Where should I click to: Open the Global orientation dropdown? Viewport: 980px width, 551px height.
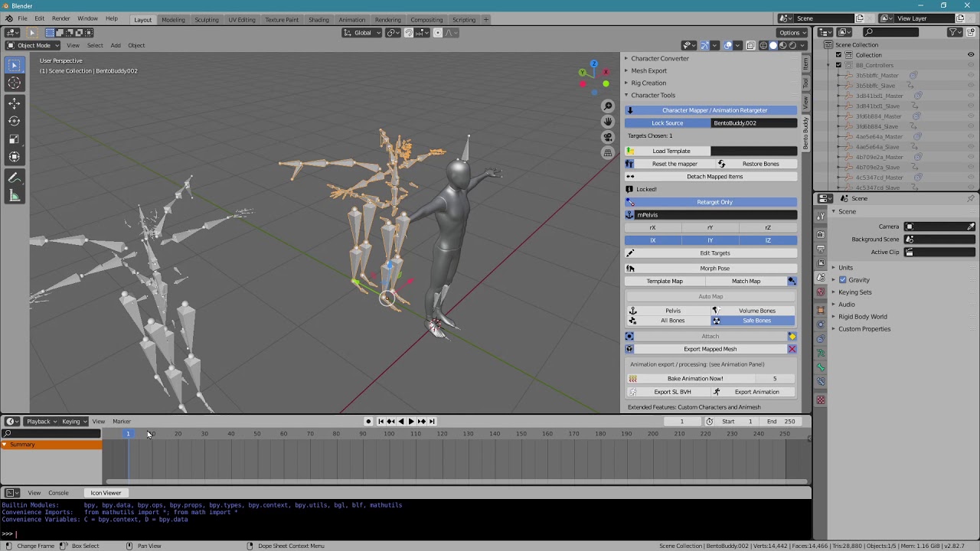361,33
